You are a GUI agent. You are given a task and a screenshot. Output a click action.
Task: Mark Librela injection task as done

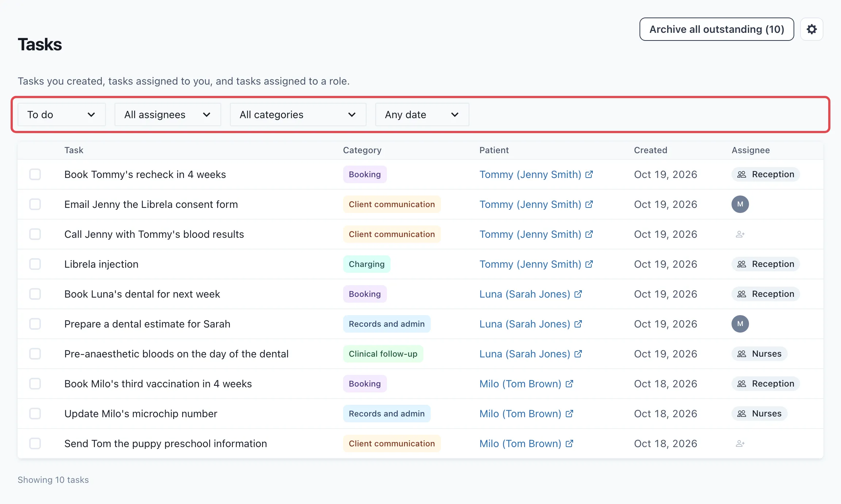point(35,264)
